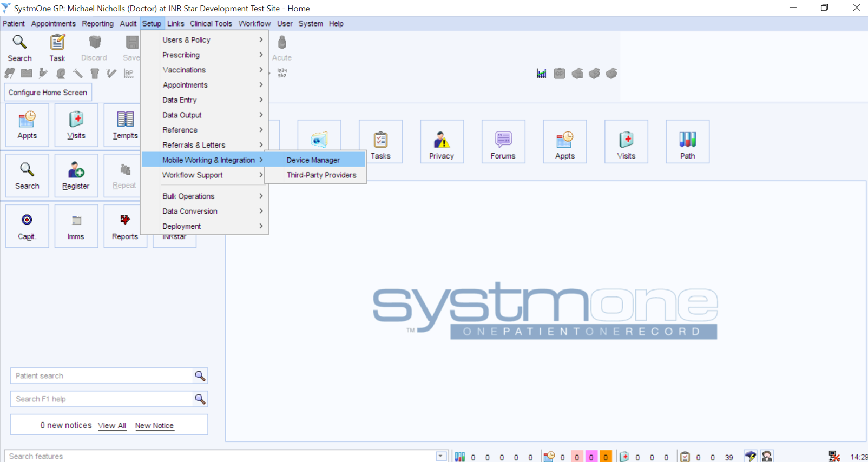Image resolution: width=868 pixels, height=462 pixels.
Task: Expand the Data Conversion submenu
Action: [x=205, y=212]
